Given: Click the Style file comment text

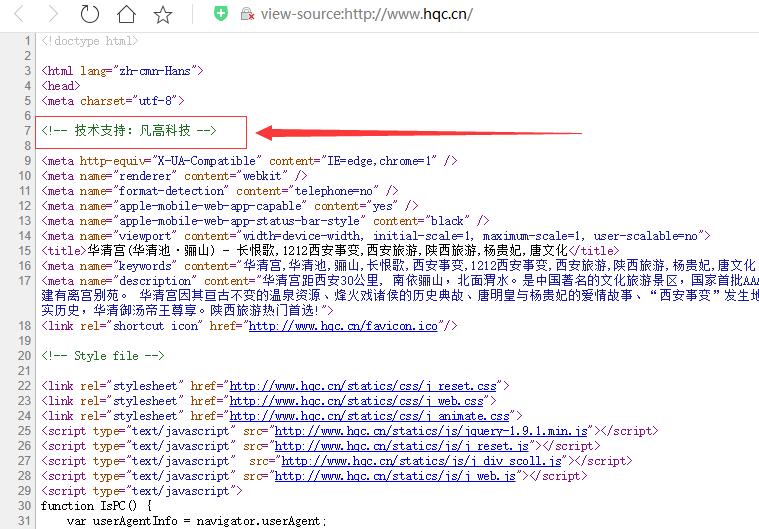Looking at the screenshot, I should (103, 355).
